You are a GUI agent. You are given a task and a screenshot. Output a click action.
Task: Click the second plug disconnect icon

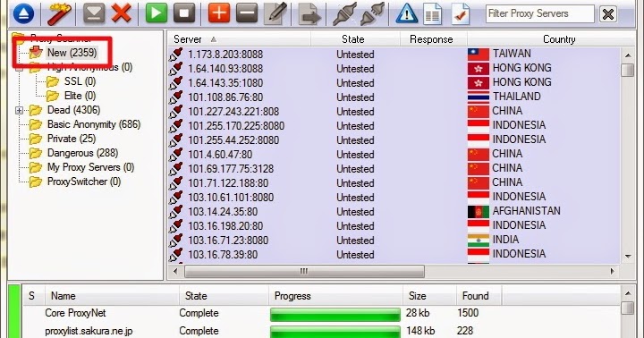coord(372,14)
